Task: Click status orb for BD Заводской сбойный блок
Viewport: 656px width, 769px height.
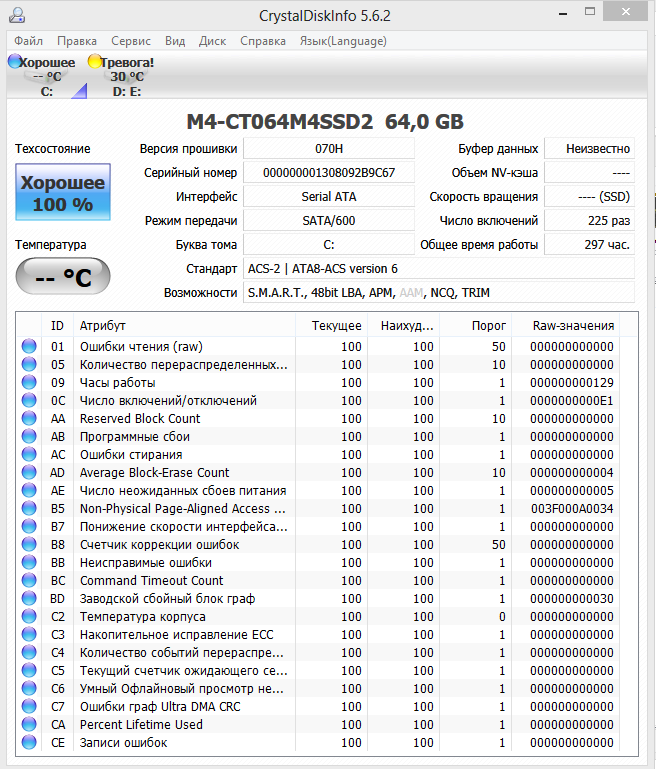Action: (29, 598)
